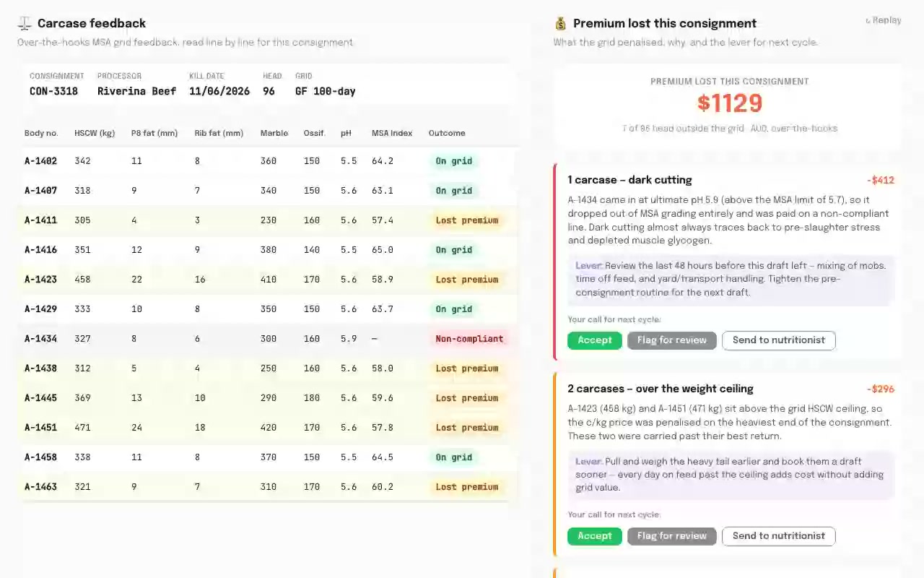
Task: Click the Lost premium badge for A-1438
Action: pyautogui.click(x=467, y=368)
